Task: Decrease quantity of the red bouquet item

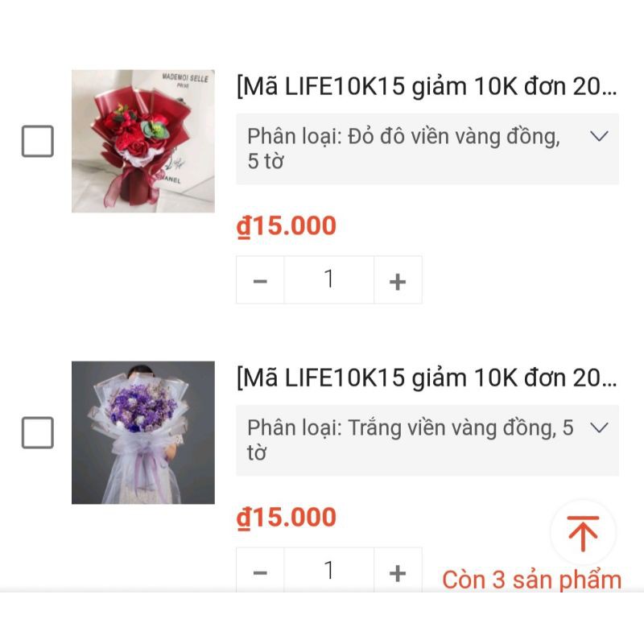Action: click(260, 280)
